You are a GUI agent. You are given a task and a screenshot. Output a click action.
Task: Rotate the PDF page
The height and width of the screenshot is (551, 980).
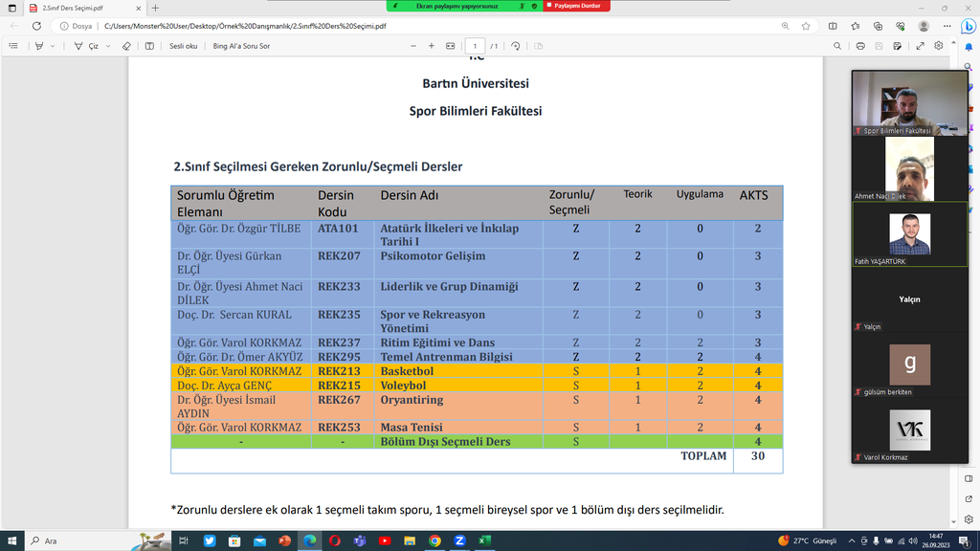[516, 46]
